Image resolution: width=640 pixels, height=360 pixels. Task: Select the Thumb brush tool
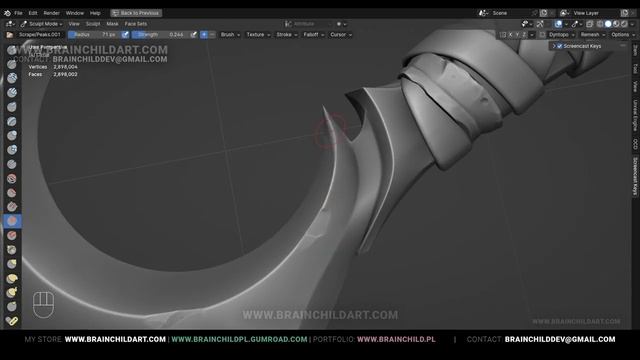(x=12, y=307)
